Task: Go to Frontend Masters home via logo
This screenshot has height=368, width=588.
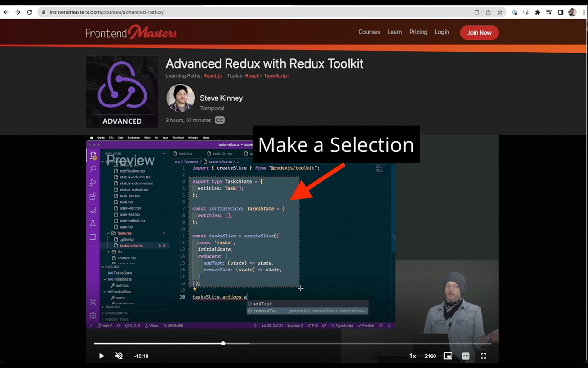Action: 131,32
